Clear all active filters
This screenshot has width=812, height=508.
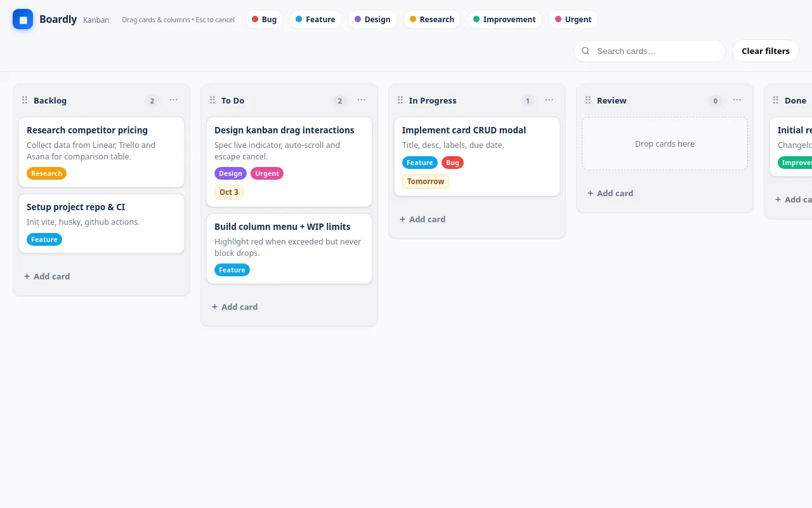(x=766, y=51)
